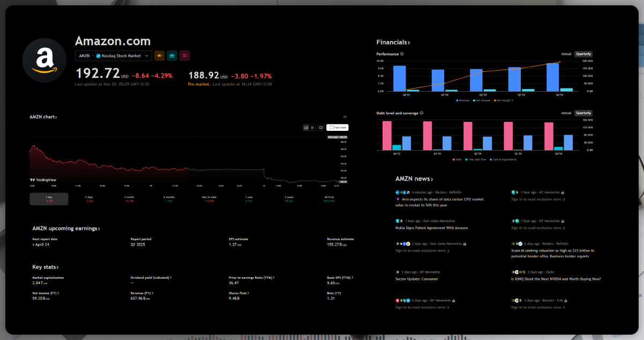Viewport: 644px width, 340px height.
Task: Select the 1 day chart range
Action: (49, 199)
